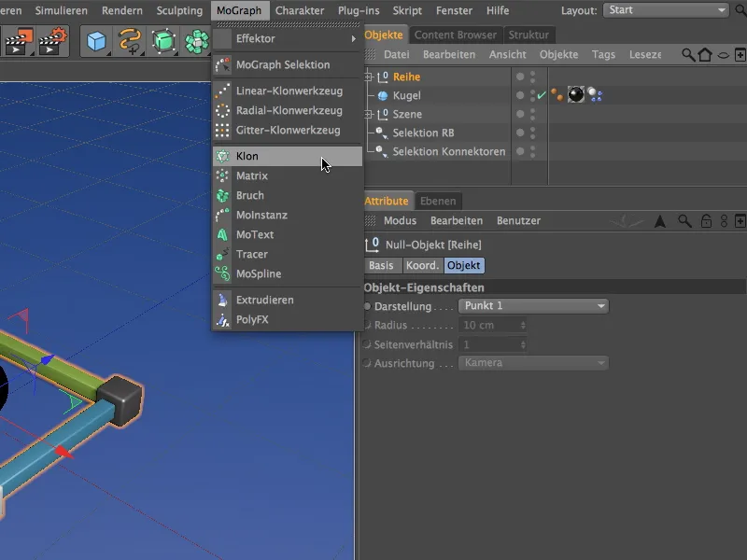The height and width of the screenshot is (560, 747).
Task: Click the object manager home icon
Action: coord(705,55)
